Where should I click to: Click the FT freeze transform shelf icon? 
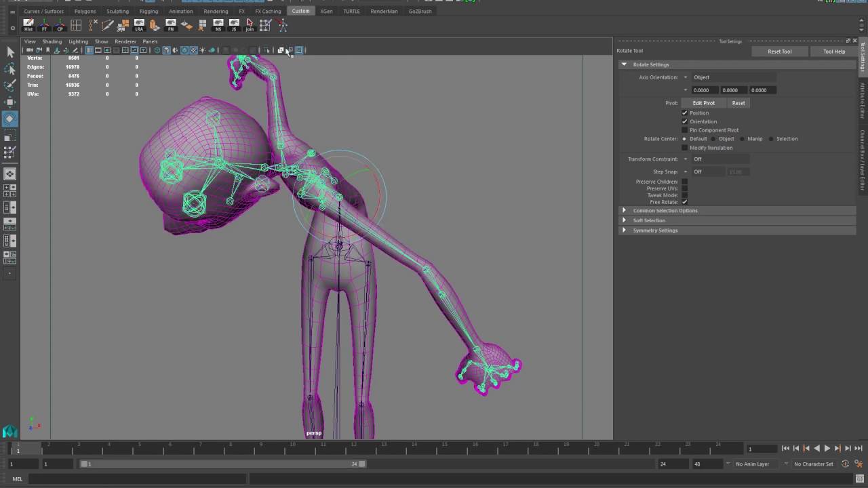coord(44,25)
